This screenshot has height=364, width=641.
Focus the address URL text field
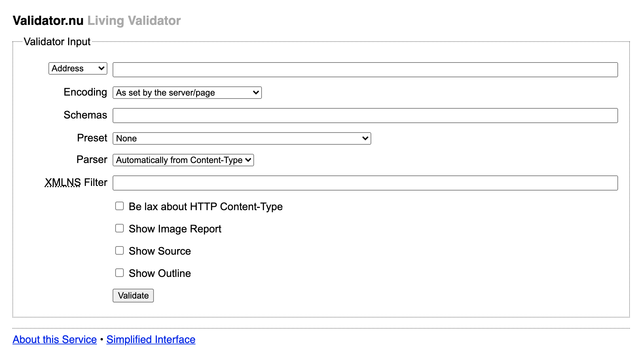click(x=365, y=70)
